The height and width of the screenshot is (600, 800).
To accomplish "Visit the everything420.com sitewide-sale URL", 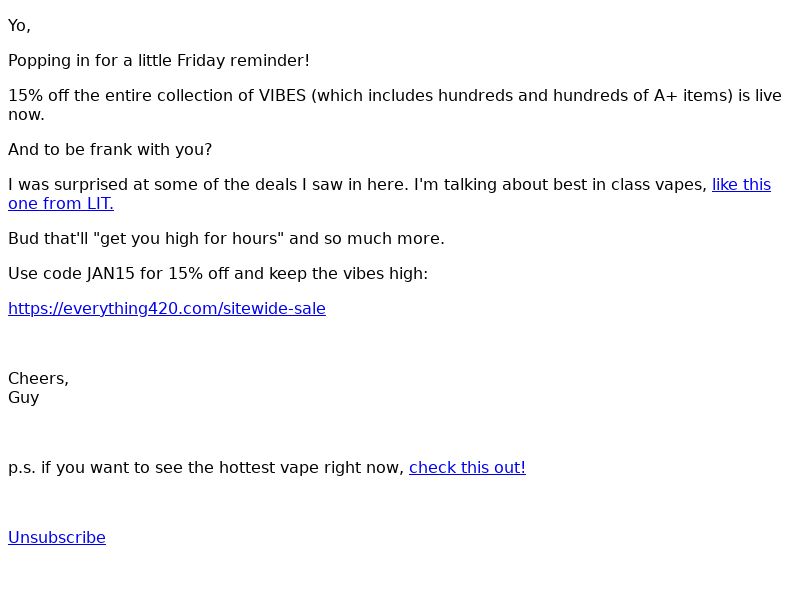I will click(x=167, y=309).
